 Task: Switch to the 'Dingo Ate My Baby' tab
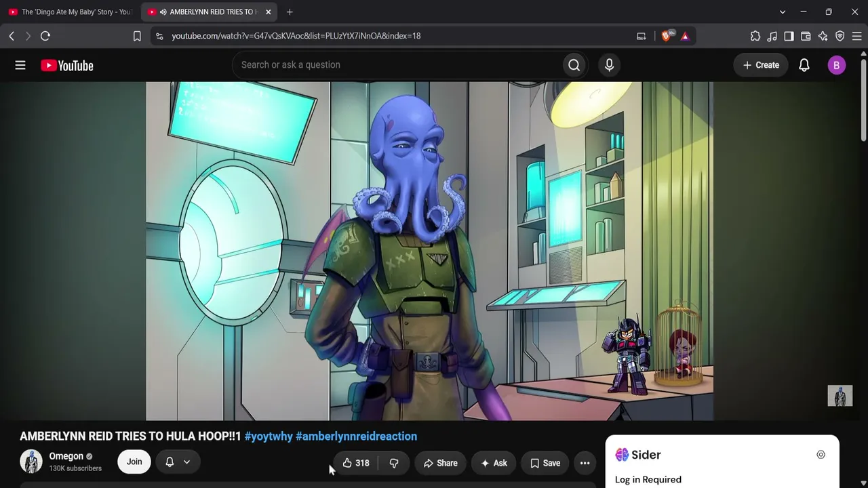coord(71,12)
